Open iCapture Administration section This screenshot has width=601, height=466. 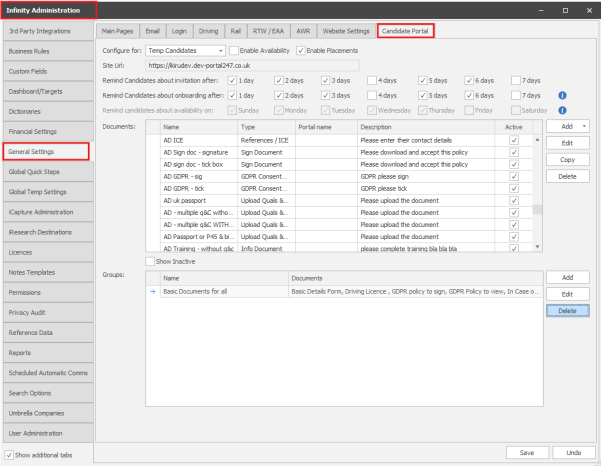tap(48, 212)
